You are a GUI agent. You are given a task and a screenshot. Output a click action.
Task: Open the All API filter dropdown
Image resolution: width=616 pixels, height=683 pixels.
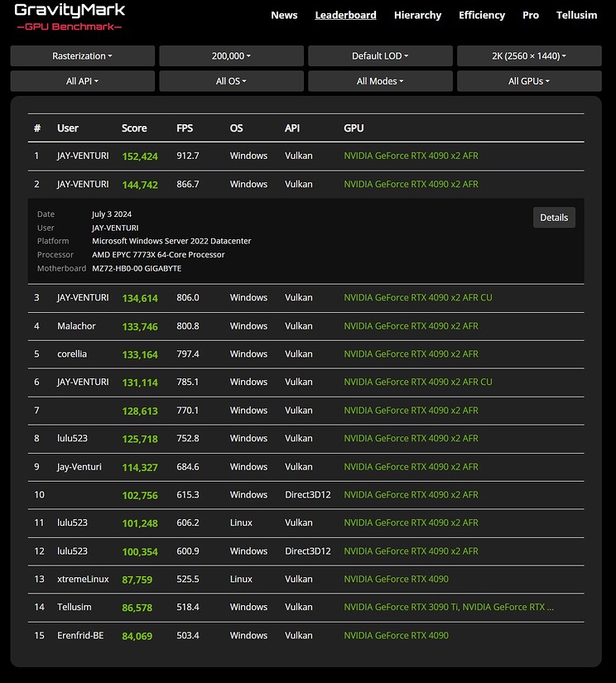81,81
